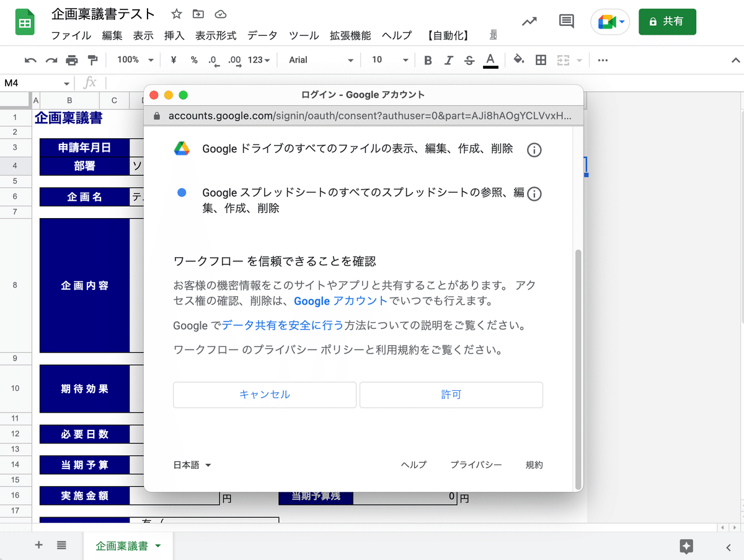
Task: Open the fill color bucket
Action: (x=519, y=59)
